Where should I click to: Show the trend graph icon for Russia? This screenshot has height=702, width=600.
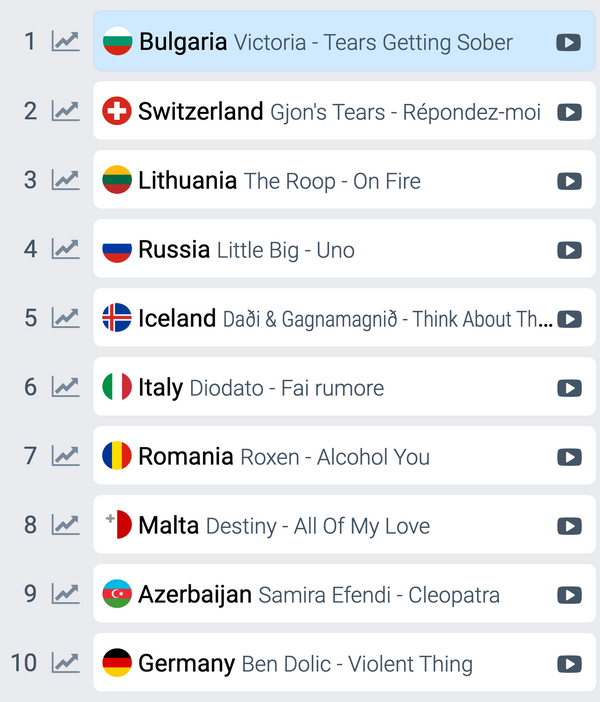(65, 248)
